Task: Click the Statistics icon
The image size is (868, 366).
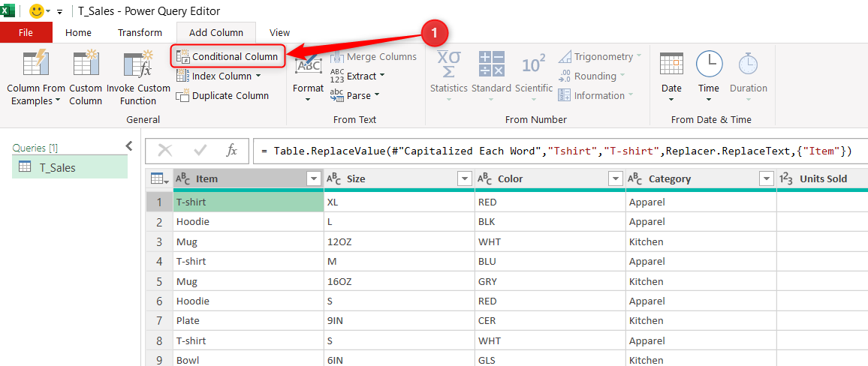Action: click(x=449, y=64)
